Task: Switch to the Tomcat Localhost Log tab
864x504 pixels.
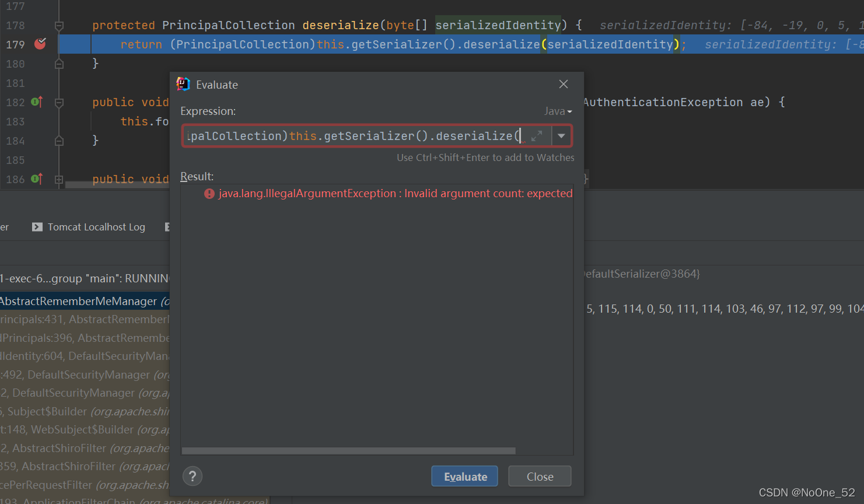Action: pos(89,227)
